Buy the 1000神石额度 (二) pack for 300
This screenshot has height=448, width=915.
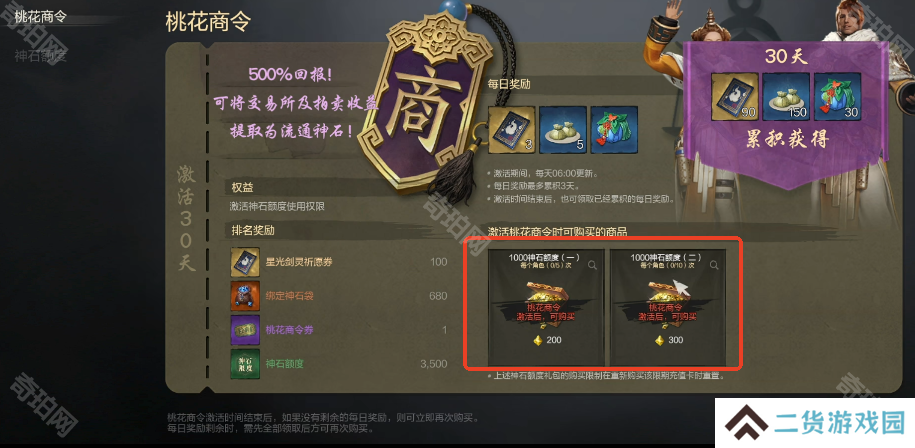click(668, 308)
